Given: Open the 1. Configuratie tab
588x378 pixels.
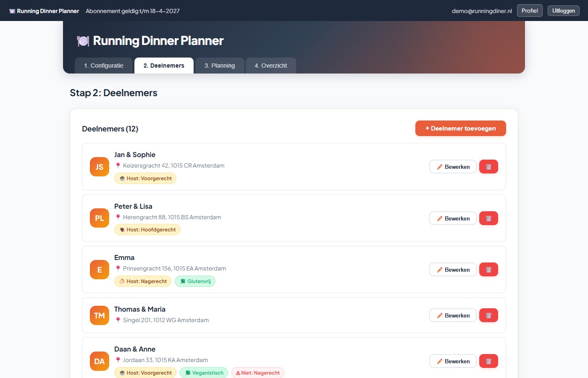Looking at the screenshot, I should point(104,66).
